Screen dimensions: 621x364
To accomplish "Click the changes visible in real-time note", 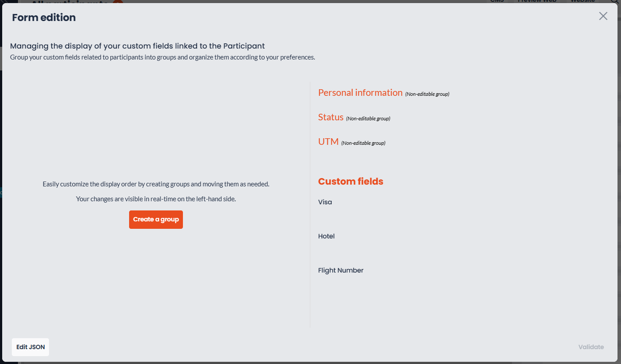I will point(156,199).
